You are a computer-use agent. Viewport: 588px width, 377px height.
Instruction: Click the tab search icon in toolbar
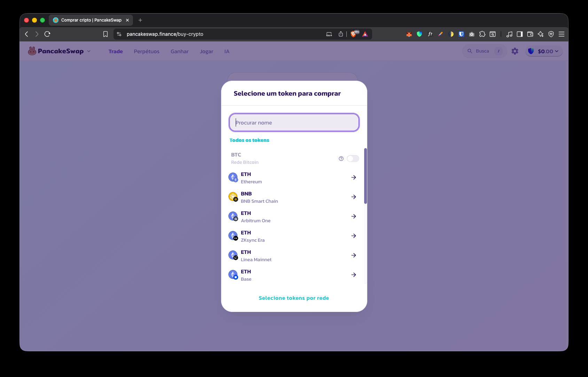click(x=493, y=34)
